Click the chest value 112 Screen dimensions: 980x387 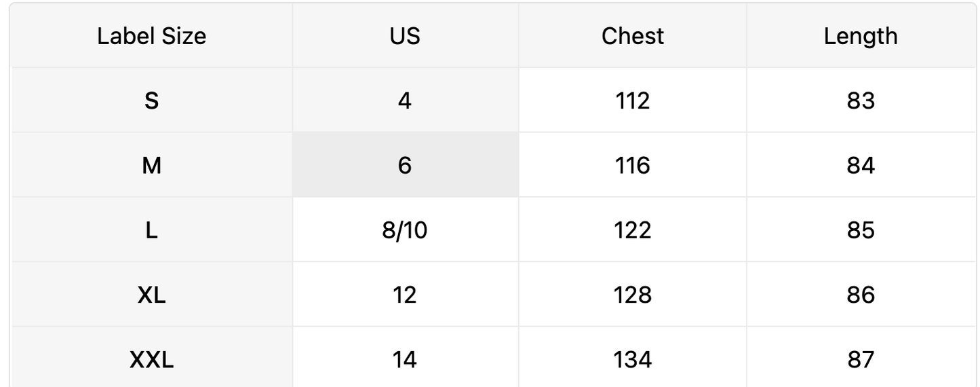pos(633,100)
